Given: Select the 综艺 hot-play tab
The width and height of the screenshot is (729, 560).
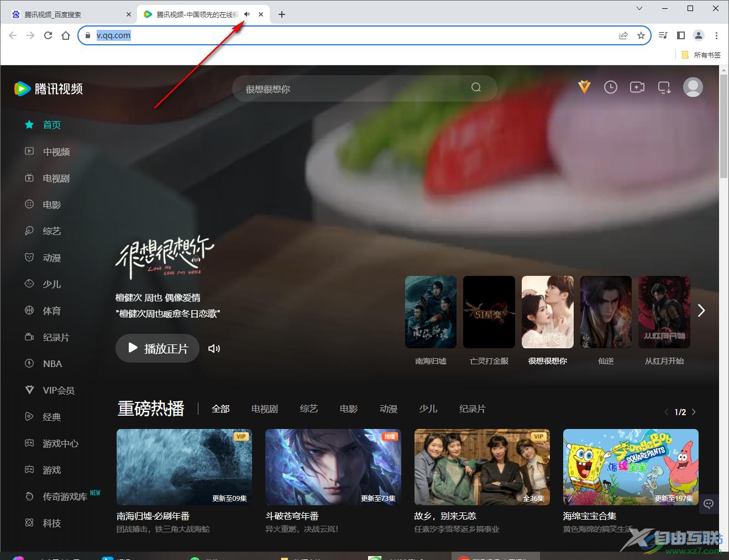Looking at the screenshot, I should [x=309, y=409].
